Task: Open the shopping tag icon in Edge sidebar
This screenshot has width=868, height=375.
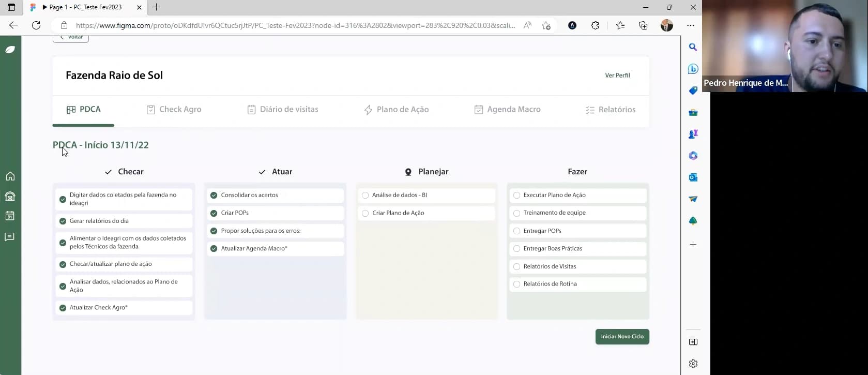Action: click(693, 91)
